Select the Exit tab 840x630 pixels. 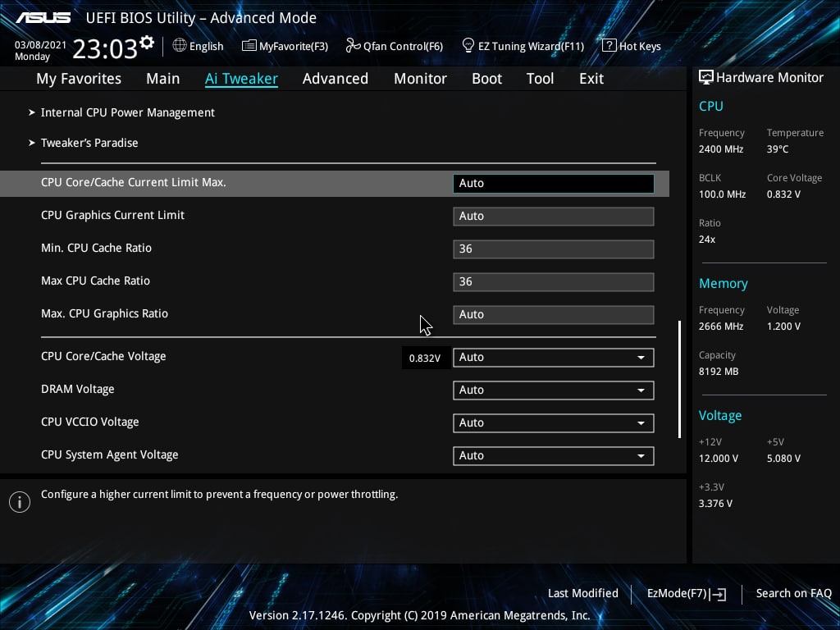tap(591, 79)
